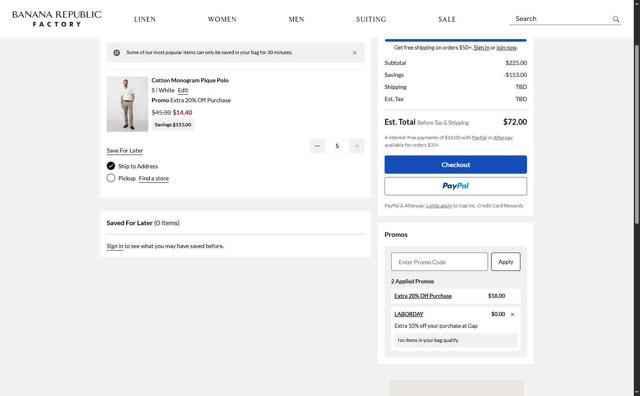This screenshot has height=396, width=640.
Task: Click 'No items in your bag qualify' message
Action: coord(456,340)
